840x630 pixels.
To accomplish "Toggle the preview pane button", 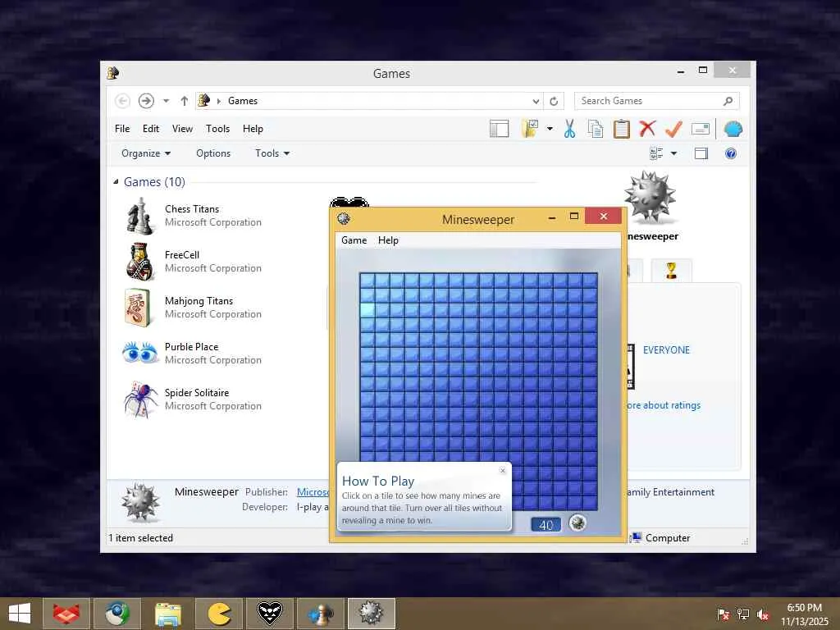I will point(701,153).
